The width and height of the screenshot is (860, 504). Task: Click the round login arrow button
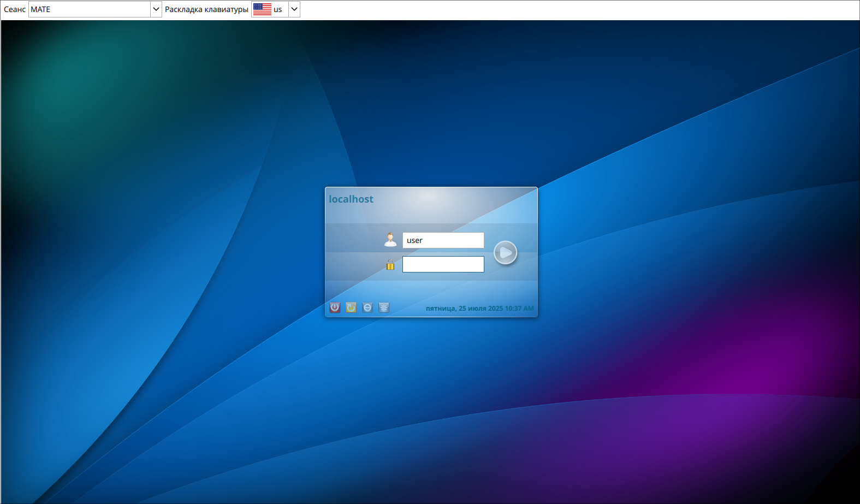506,253
